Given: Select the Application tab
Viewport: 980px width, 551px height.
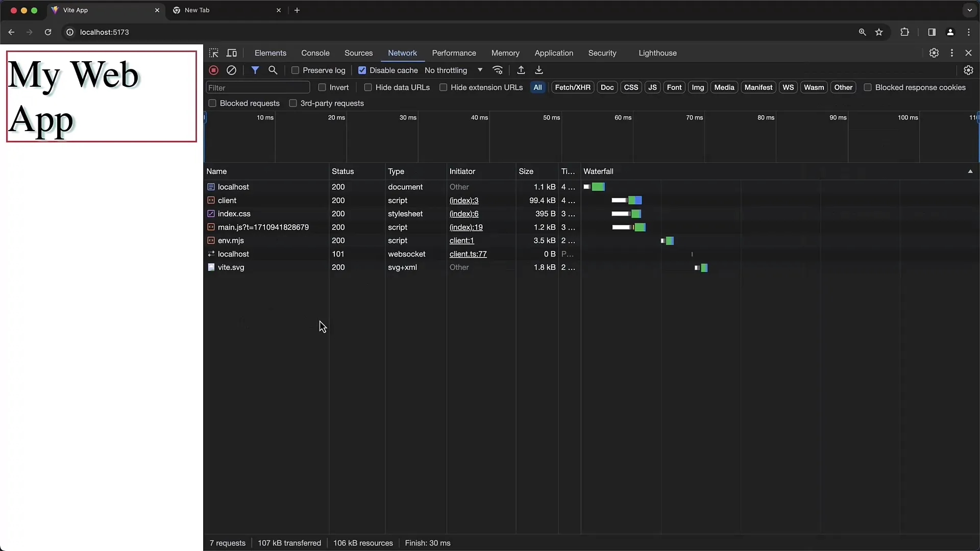Looking at the screenshot, I should [x=554, y=53].
